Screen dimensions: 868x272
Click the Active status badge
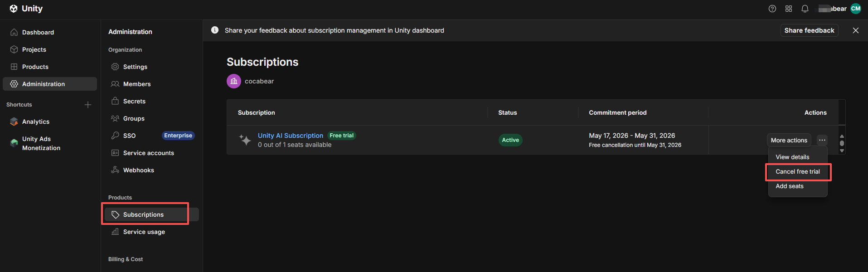click(x=510, y=140)
